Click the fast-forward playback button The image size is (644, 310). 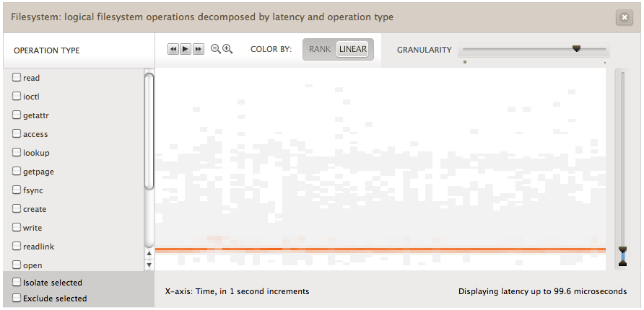(199, 49)
